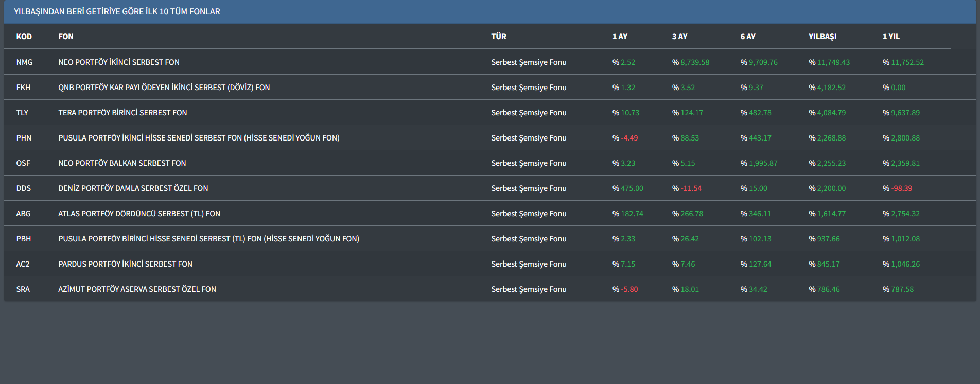
Task: Select the 1 YIL column header
Action: (x=891, y=37)
